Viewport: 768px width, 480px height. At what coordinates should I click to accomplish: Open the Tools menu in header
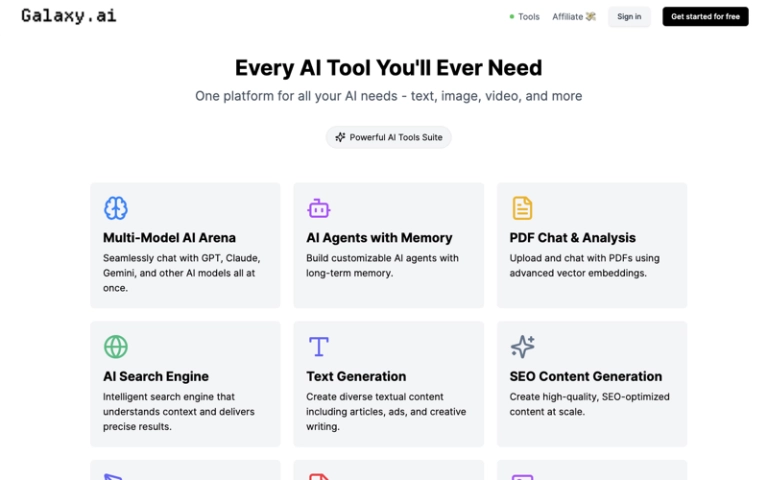[528, 17]
